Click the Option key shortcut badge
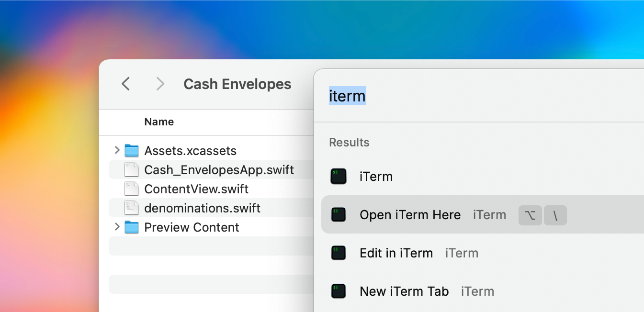The image size is (644, 312). click(x=530, y=215)
